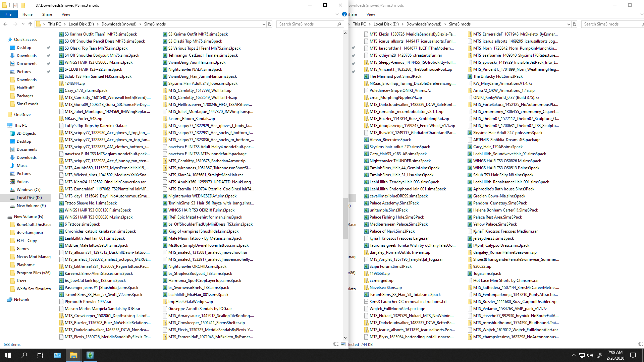Click search magnifier in front window search box

click(x=339, y=24)
